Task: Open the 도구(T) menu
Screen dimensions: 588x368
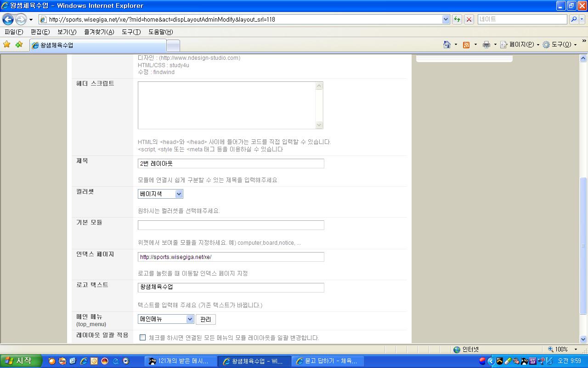Action: [x=131, y=32]
